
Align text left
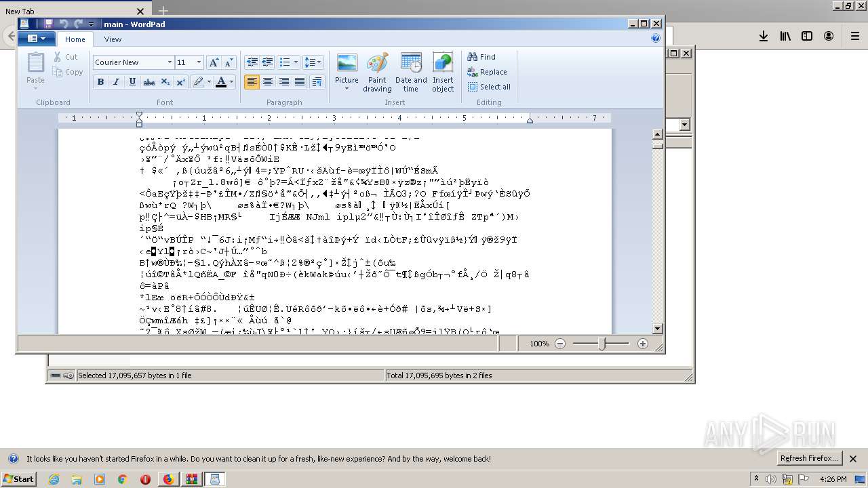pyautogui.click(x=252, y=82)
